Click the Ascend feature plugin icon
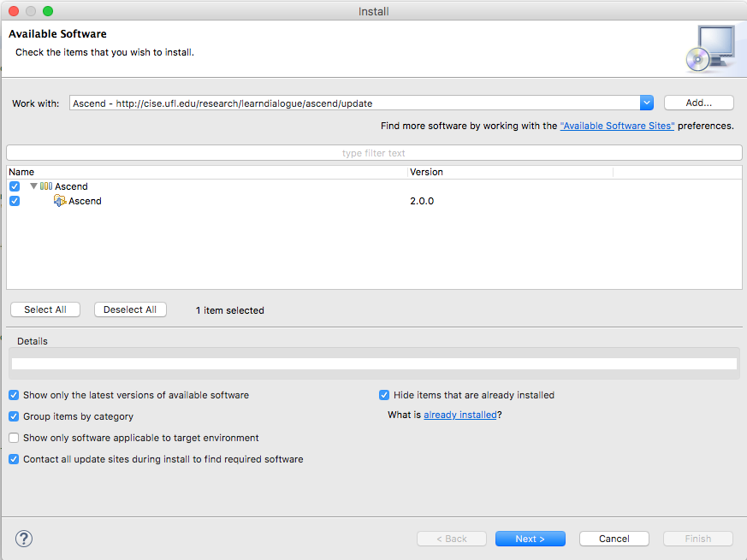The height and width of the screenshot is (560, 747). pyautogui.click(x=60, y=201)
